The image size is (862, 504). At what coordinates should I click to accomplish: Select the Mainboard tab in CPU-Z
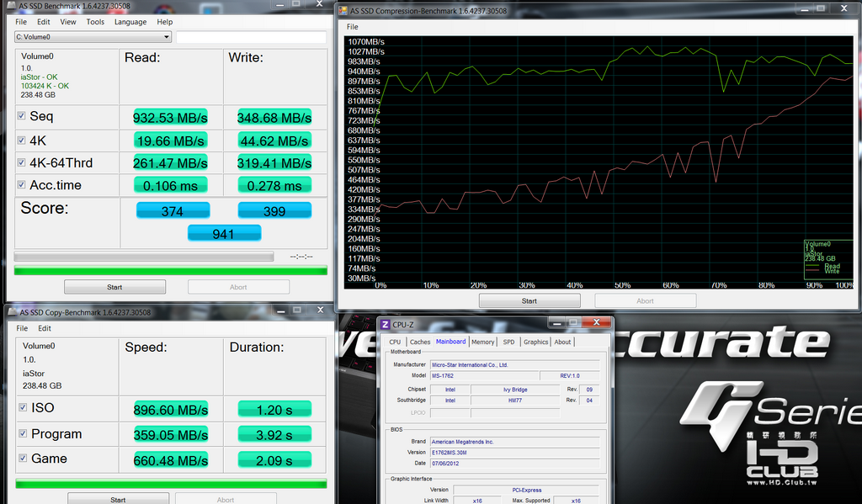coord(451,342)
